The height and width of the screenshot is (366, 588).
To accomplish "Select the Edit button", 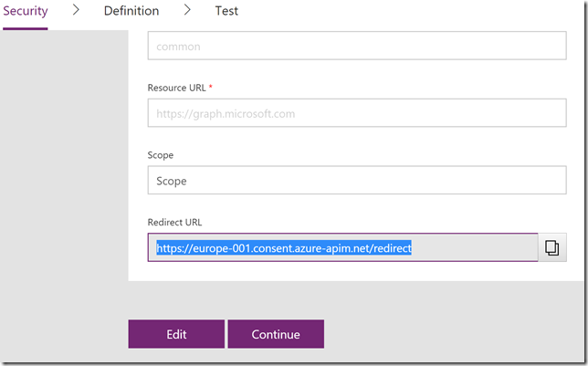I will (x=176, y=334).
